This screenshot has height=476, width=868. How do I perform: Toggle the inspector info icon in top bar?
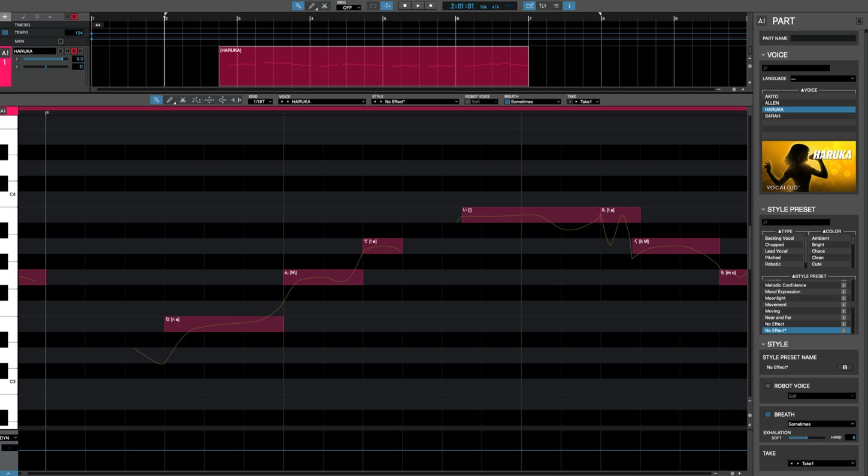click(569, 6)
